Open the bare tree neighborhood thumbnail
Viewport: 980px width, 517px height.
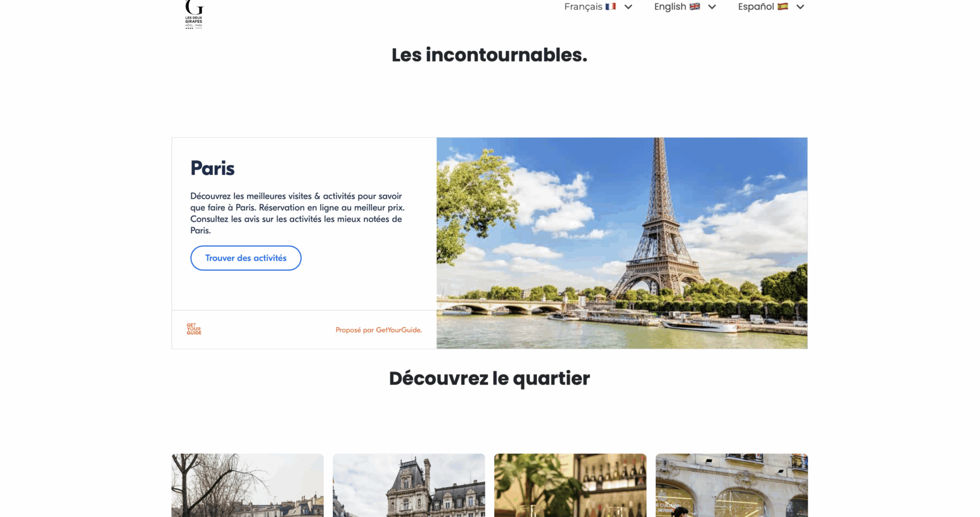(x=247, y=485)
